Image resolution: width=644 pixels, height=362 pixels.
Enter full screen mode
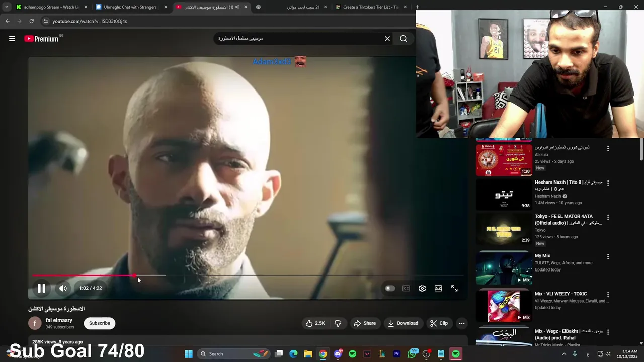click(454, 288)
